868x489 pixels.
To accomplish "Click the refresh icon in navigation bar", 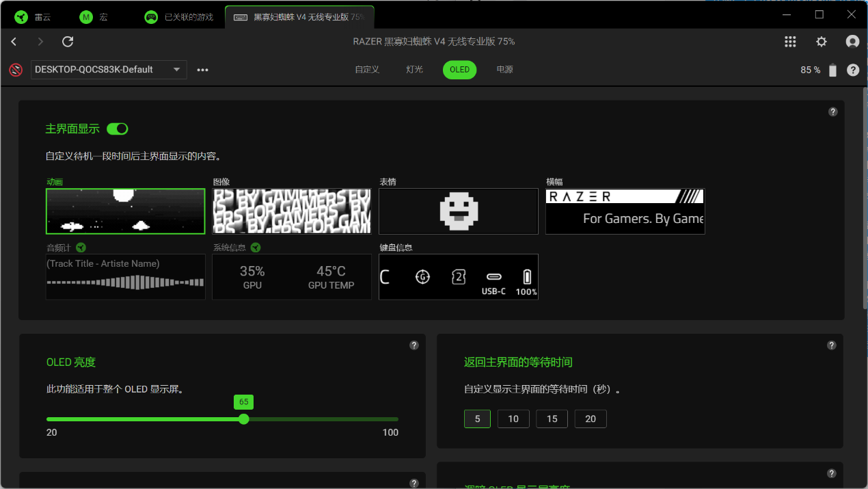I will tap(68, 42).
